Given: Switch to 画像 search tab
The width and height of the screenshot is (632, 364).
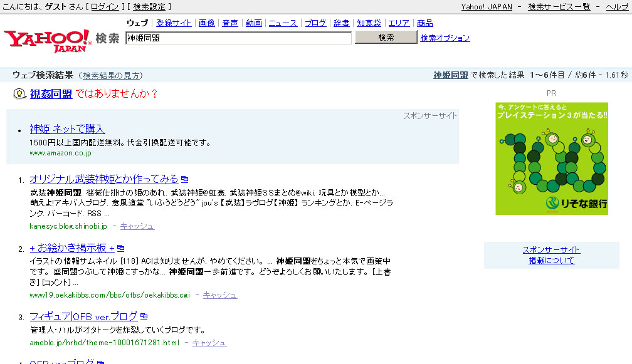Looking at the screenshot, I should (207, 23).
